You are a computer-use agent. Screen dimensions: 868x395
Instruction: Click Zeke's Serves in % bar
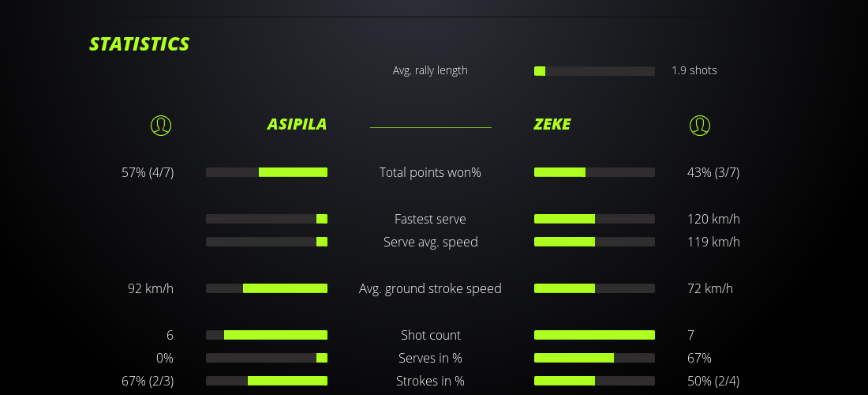594,358
